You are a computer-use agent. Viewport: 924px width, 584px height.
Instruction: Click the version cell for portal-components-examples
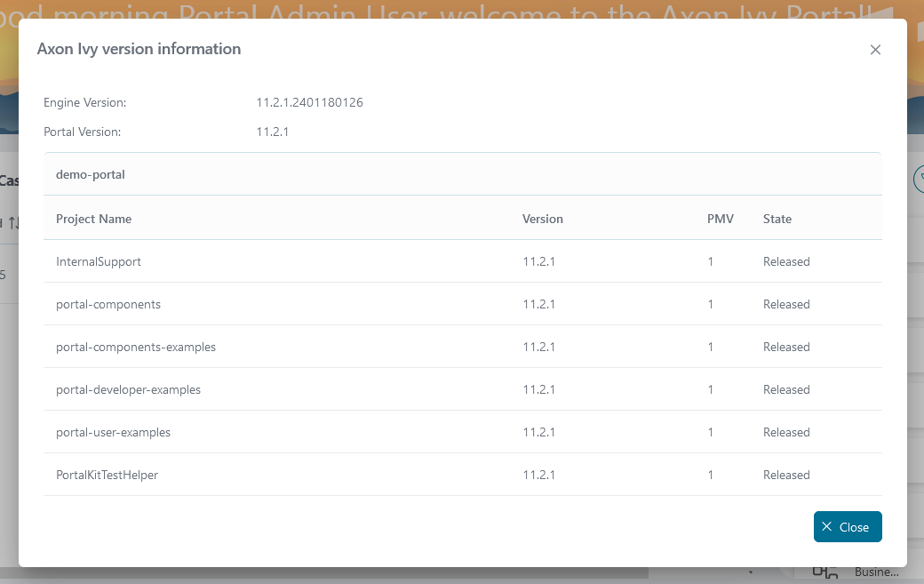point(538,347)
